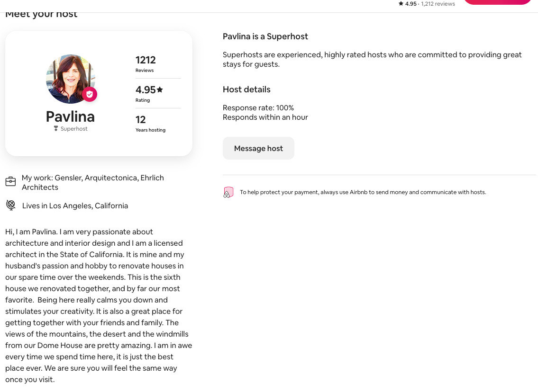Click the "Pavlina is a Superhost" heading
Screen dimensions: 538x392
(265, 36)
